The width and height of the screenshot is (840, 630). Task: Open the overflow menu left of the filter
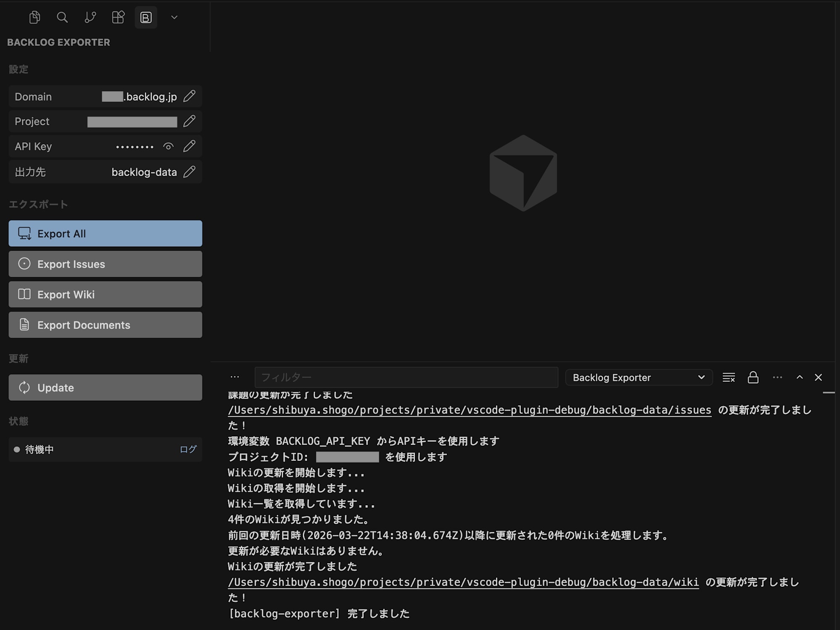(x=234, y=377)
